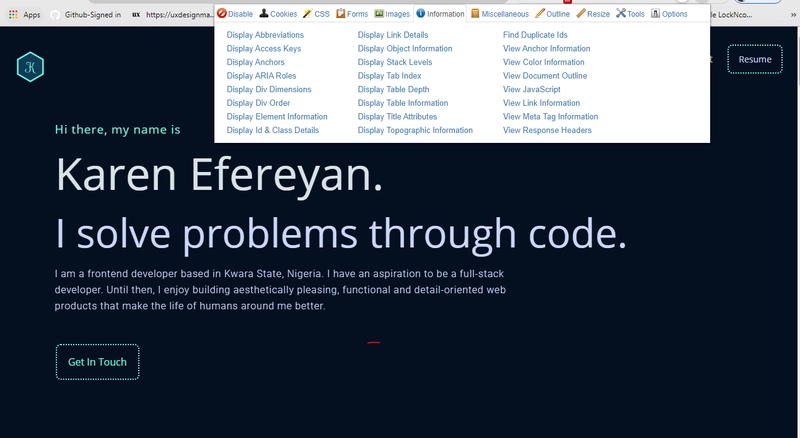Open the Tools menu in the toolbar
800x438 pixels.
tap(630, 14)
